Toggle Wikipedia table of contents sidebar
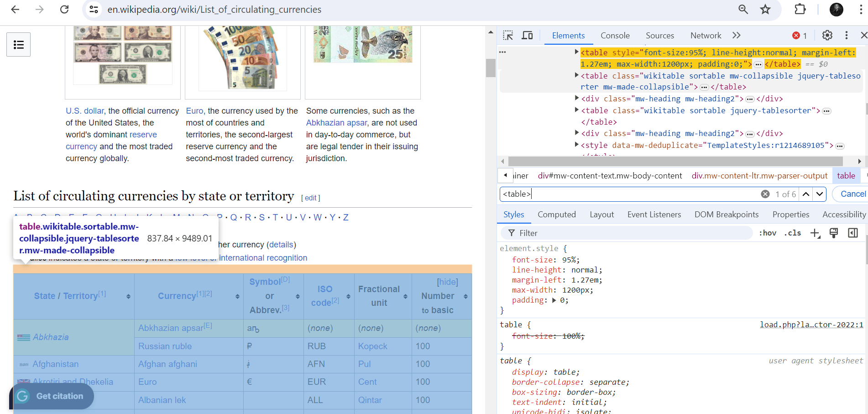 tap(19, 44)
